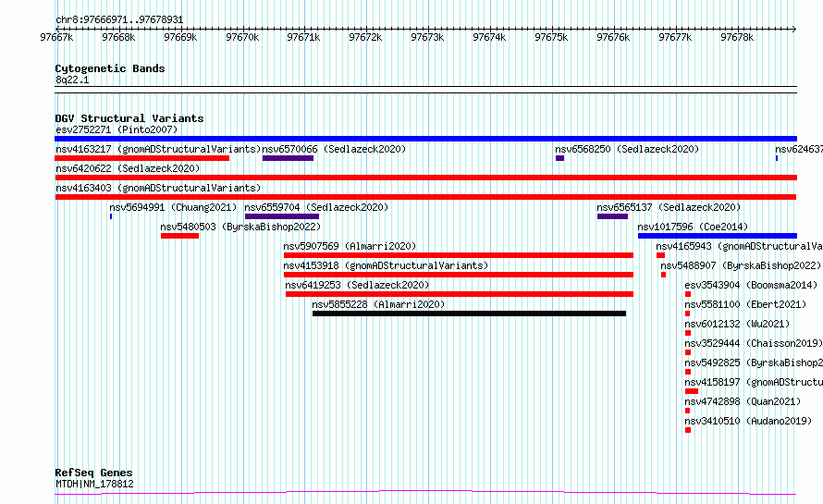Open the MTDH|NM_178812 gene label
This screenshot has width=823, height=504.
coord(94,484)
